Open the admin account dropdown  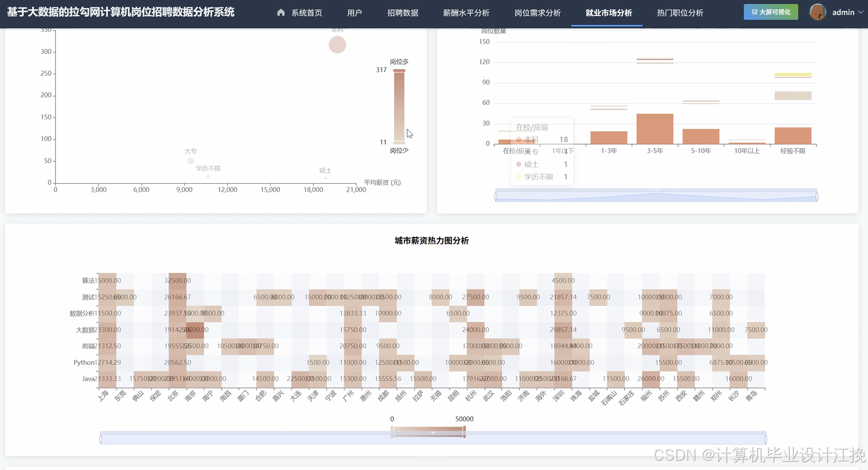click(844, 12)
